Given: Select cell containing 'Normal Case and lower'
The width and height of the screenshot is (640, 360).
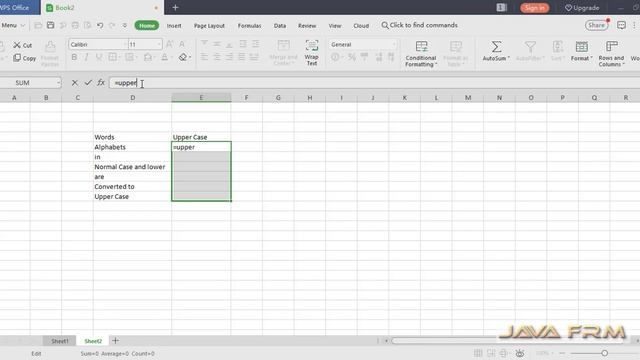Looking at the screenshot, I should pos(132,167).
